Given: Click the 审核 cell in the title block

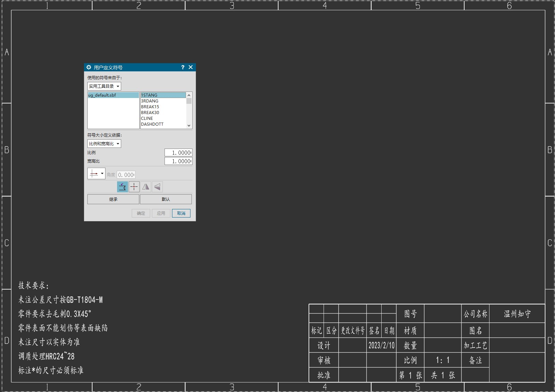Looking at the screenshot, I should pos(324,360).
